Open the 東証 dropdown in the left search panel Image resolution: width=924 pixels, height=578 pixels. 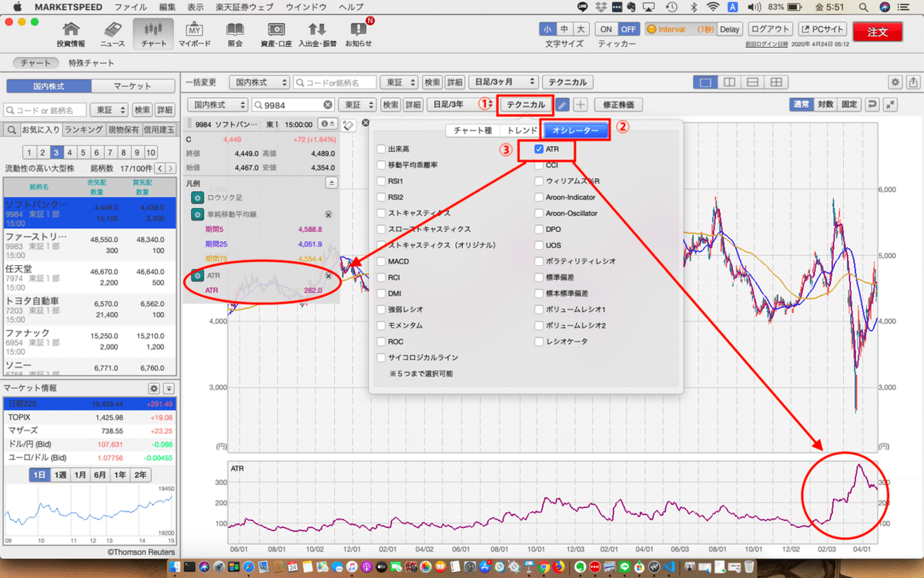(x=109, y=110)
